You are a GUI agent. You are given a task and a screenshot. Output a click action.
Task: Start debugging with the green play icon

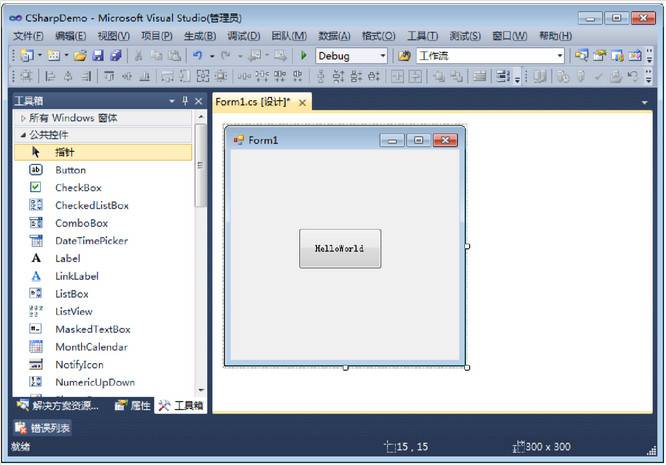click(x=304, y=56)
